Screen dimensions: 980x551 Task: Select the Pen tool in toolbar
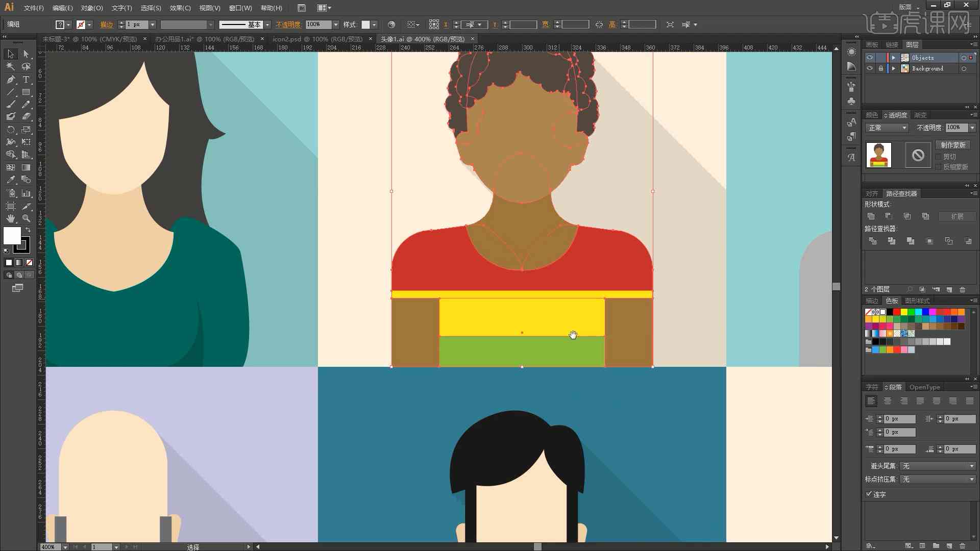(9, 80)
